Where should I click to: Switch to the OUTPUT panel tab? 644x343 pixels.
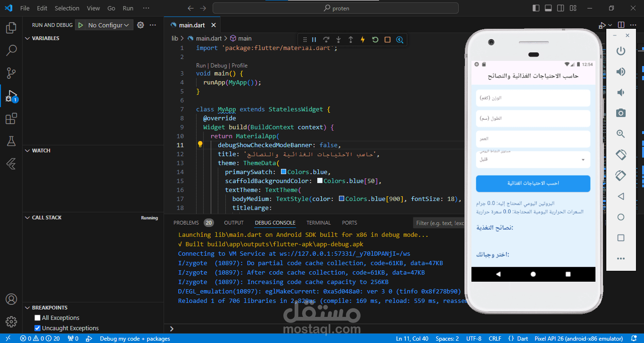pos(234,223)
